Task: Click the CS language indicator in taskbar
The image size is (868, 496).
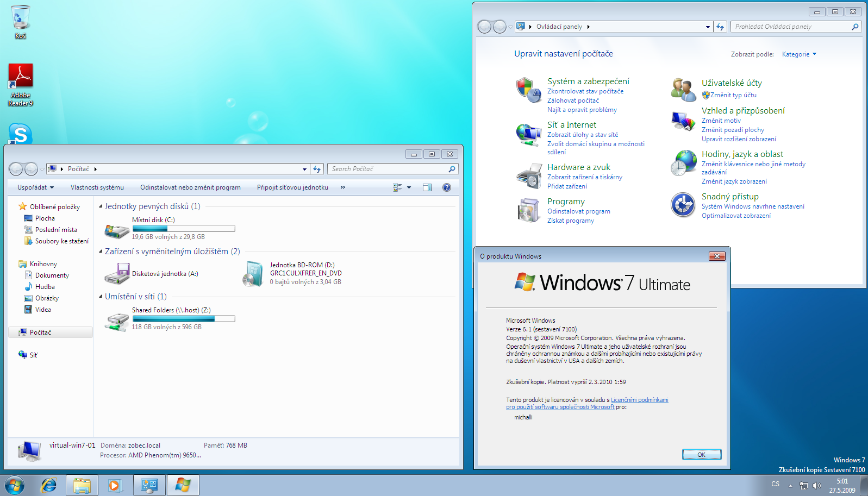Action: 776,484
